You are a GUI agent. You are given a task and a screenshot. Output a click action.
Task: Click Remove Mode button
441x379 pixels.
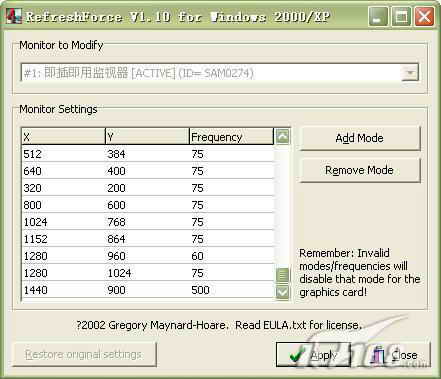(x=360, y=170)
